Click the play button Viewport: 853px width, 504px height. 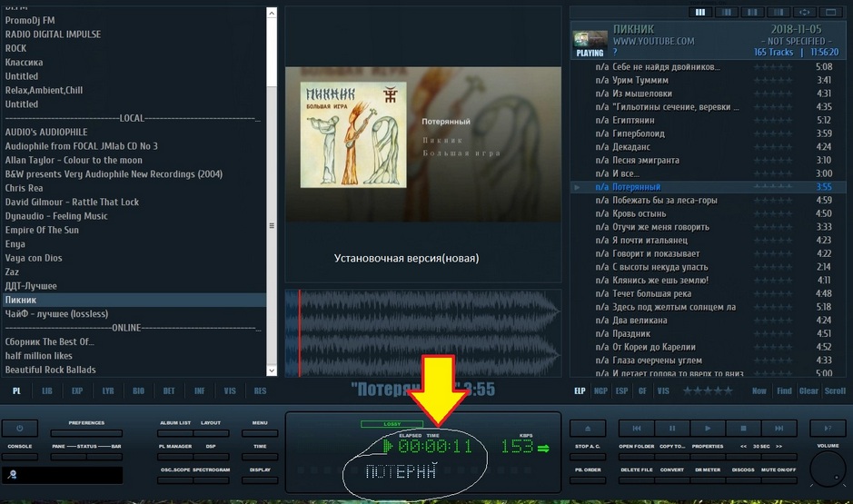[708, 429]
